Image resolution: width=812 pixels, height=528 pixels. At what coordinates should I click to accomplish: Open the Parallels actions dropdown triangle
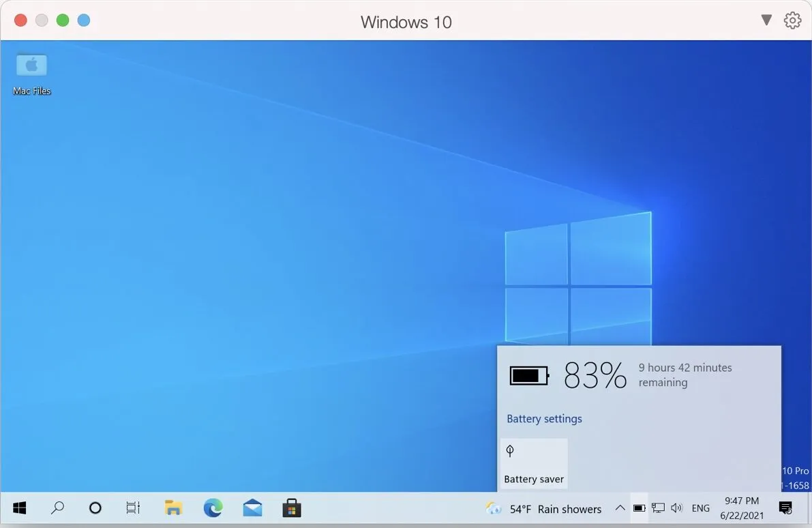(x=766, y=20)
